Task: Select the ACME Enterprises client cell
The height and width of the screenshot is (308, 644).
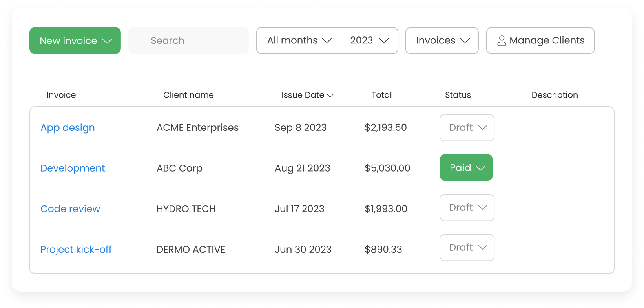Action: coord(197,128)
